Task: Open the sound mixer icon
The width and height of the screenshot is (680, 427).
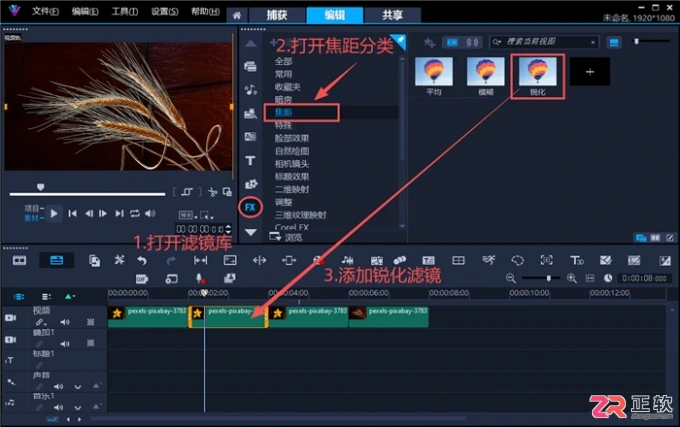Action: (x=347, y=260)
